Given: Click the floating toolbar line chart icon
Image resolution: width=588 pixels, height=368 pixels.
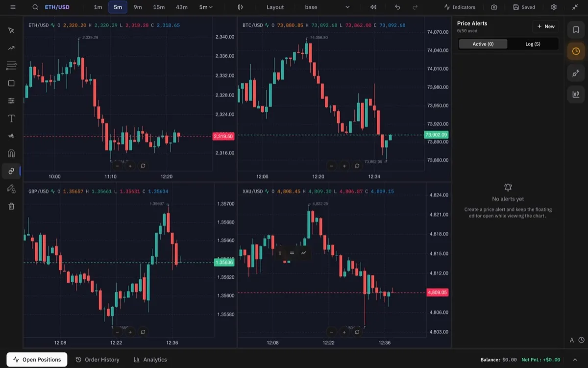Looking at the screenshot, I should pyautogui.click(x=304, y=253).
